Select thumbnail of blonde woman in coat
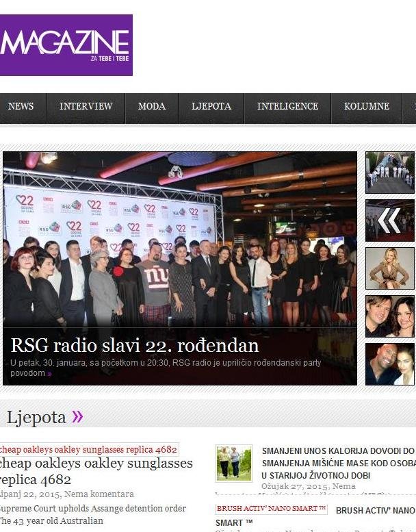Screen dimensions: 416x532 pos(389,268)
